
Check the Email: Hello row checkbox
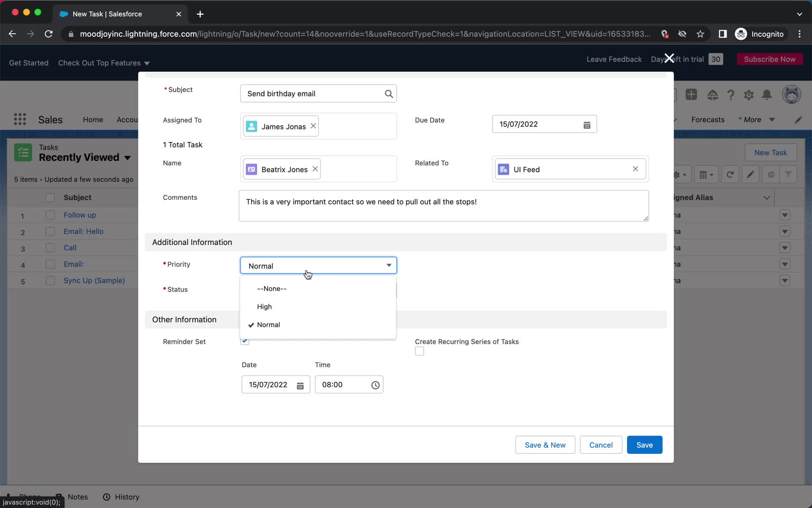click(50, 232)
